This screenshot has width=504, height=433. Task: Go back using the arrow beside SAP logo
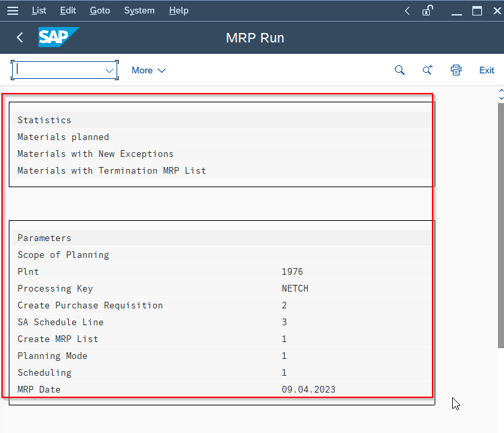click(20, 38)
